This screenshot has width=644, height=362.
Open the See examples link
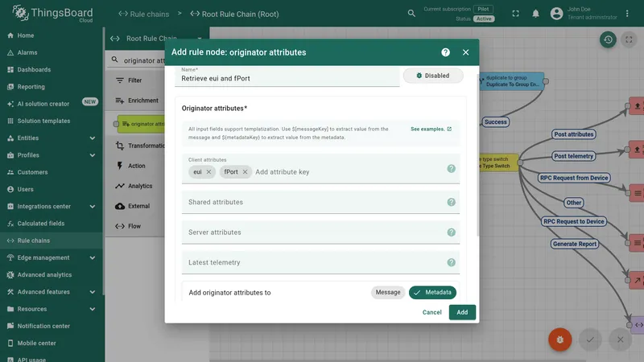[x=431, y=129]
